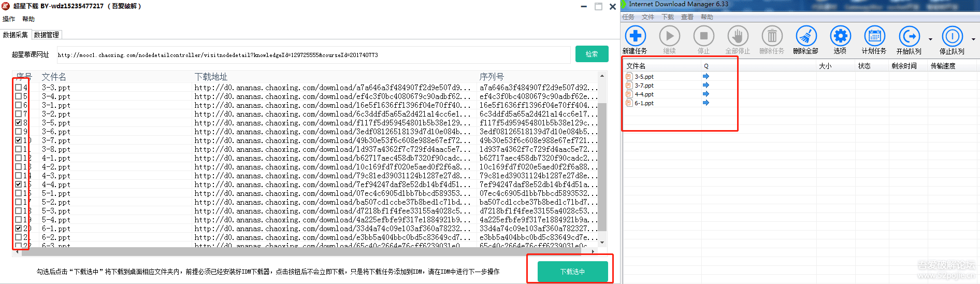Click 全部停止 stop-all hand icon

[738, 36]
